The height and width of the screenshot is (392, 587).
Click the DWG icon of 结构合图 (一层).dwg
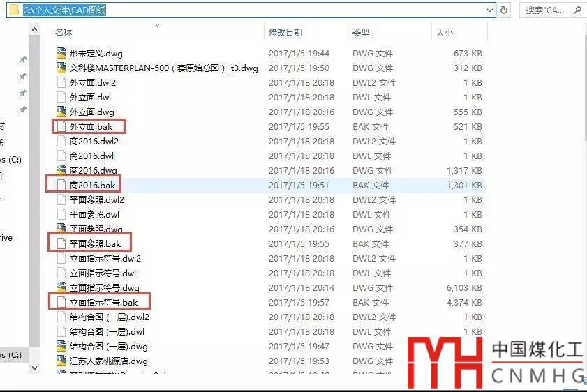click(61, 346)
